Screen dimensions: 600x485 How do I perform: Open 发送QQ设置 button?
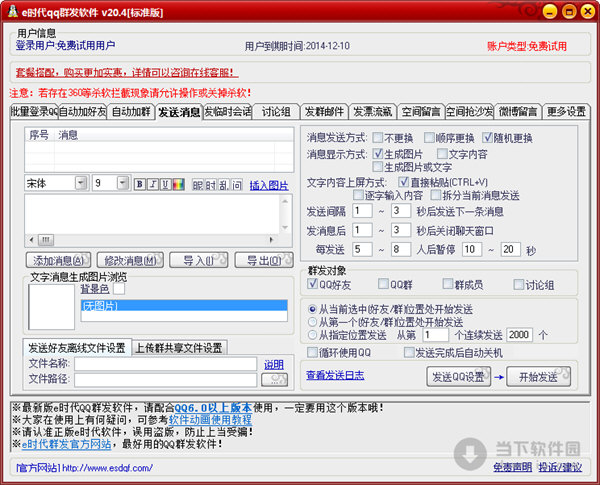(x=458, y=377)
